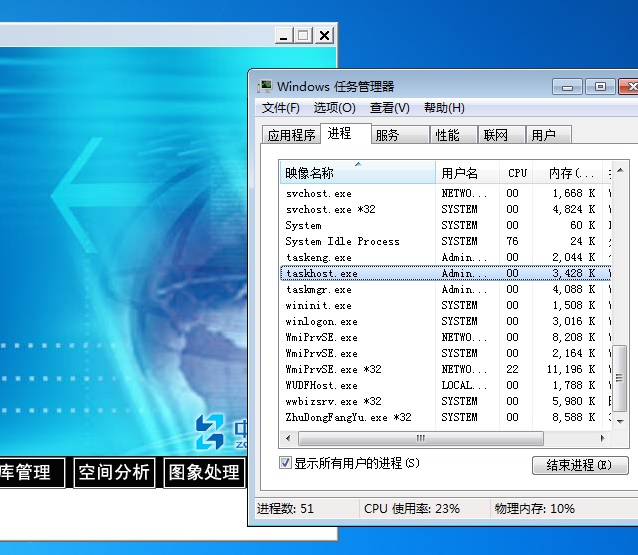This screenshot has width=638, height=555.
Task: Select the WUDFHost.exe process
Action: click(x=446, y=385)
